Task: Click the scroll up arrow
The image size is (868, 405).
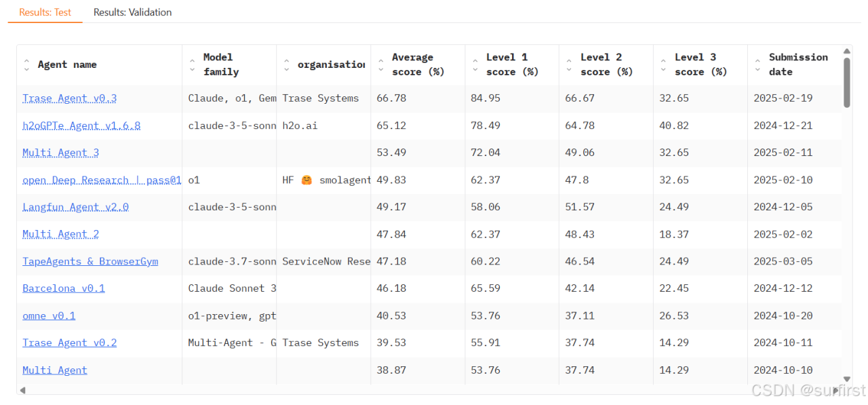Action: pyautogui.click(x=847, y=51)
